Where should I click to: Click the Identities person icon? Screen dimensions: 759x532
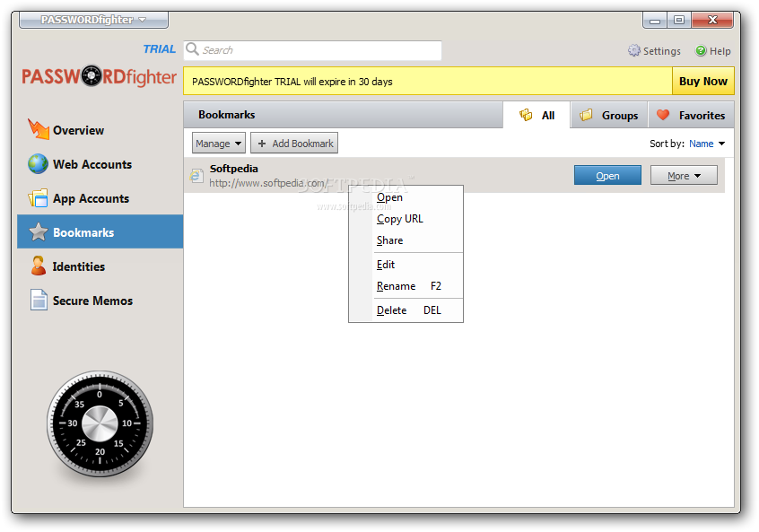click(39, 266)
